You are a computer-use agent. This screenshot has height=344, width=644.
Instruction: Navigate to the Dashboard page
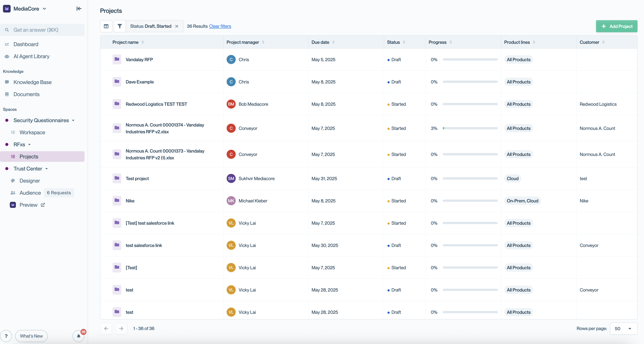tap(26, 44)
